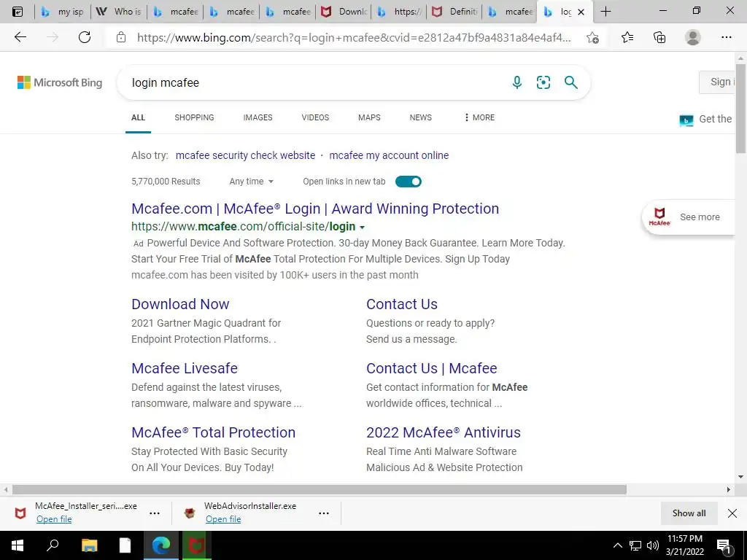Click Show all downloads button
This screenshot has height=560, width=747.
[x=689, y=513]
